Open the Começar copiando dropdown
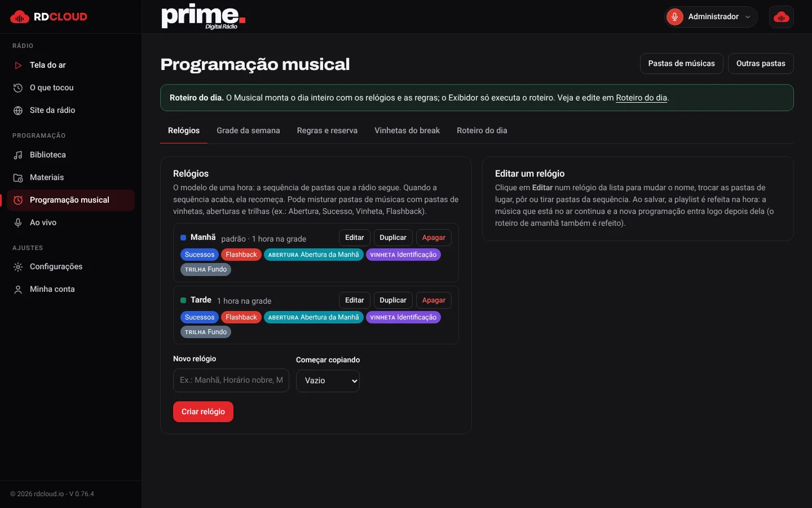The image size is (812, 508). click(x=328, y=381)
